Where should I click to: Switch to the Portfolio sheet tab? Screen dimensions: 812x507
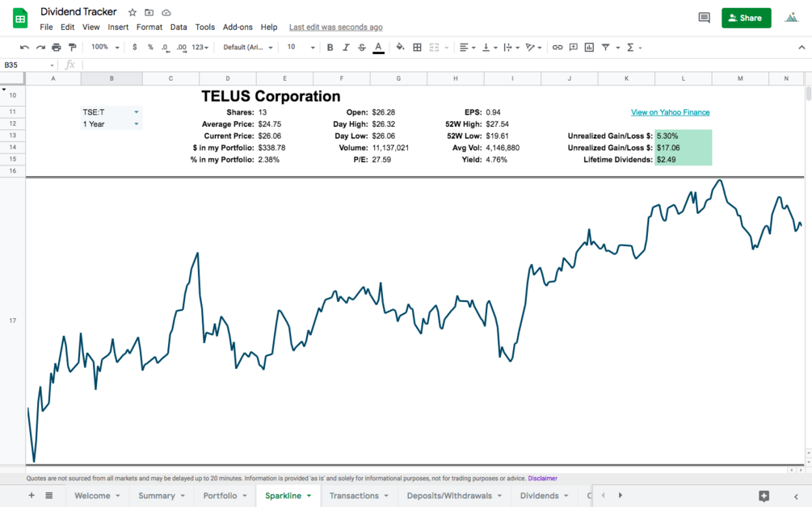(225, 496)
